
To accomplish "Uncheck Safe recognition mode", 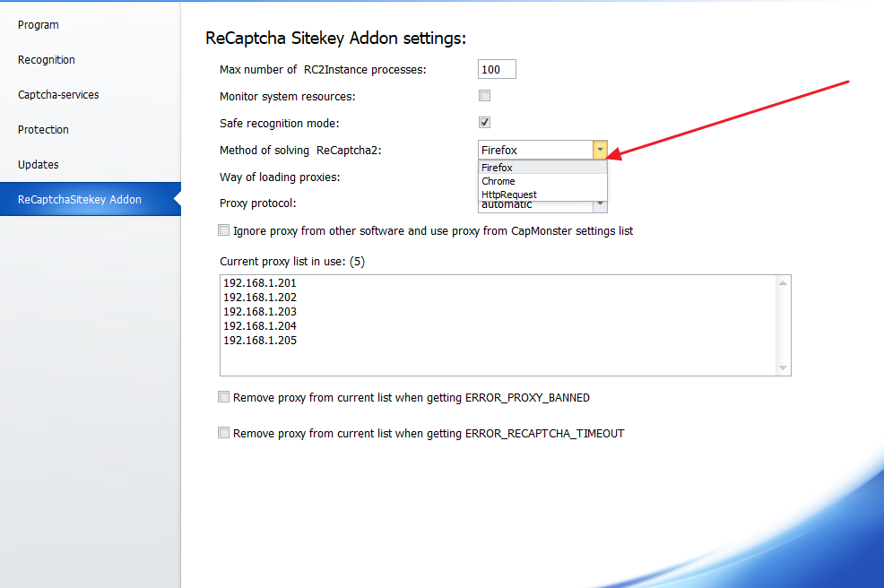I will pyautogui.click(x=485, y=123).
